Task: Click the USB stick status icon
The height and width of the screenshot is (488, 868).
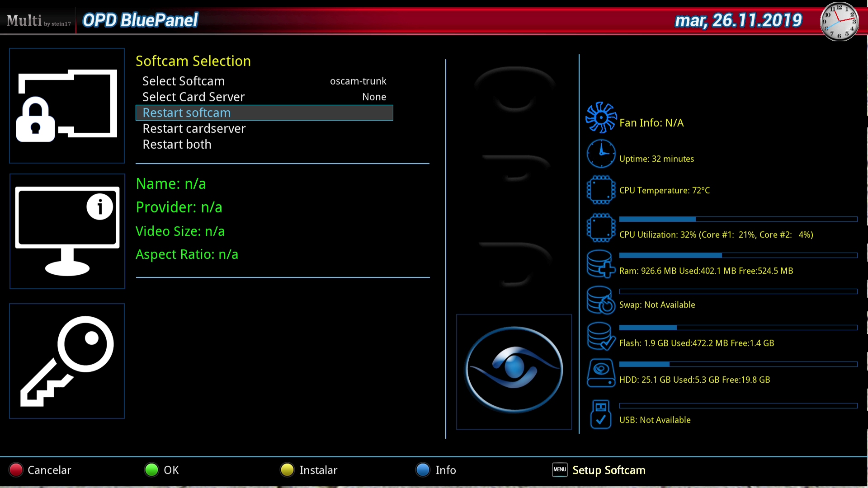Action: 601,414
